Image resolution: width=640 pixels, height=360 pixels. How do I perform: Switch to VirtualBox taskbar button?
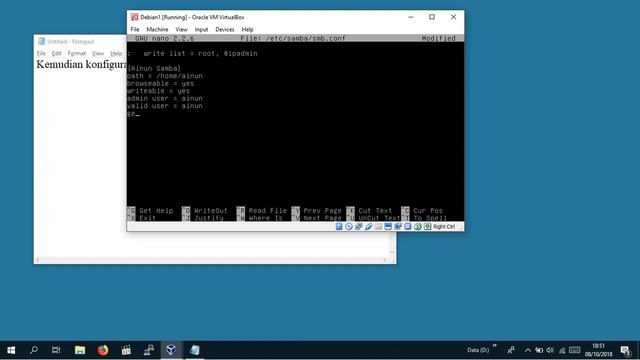click(x=171, y=350)
